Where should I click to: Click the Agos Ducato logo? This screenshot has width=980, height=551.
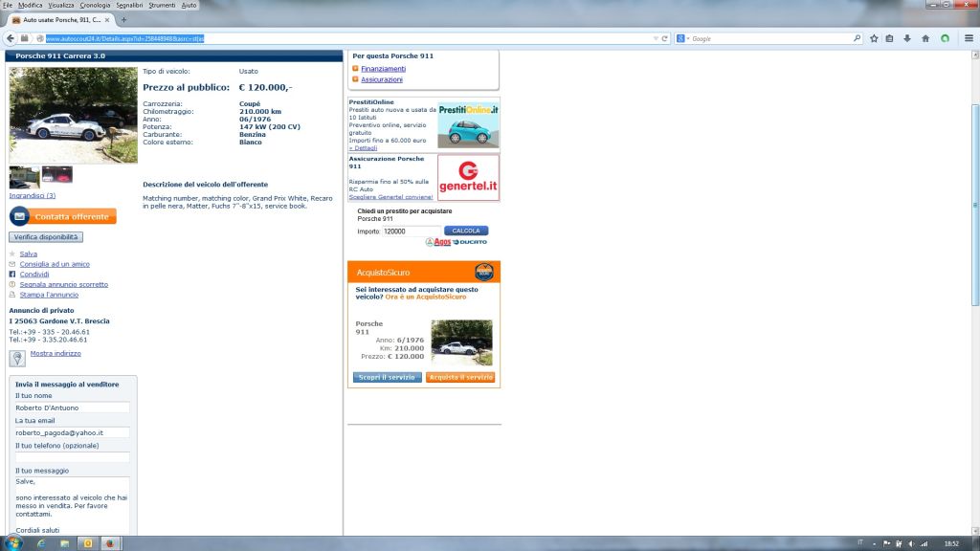[457, 242]
